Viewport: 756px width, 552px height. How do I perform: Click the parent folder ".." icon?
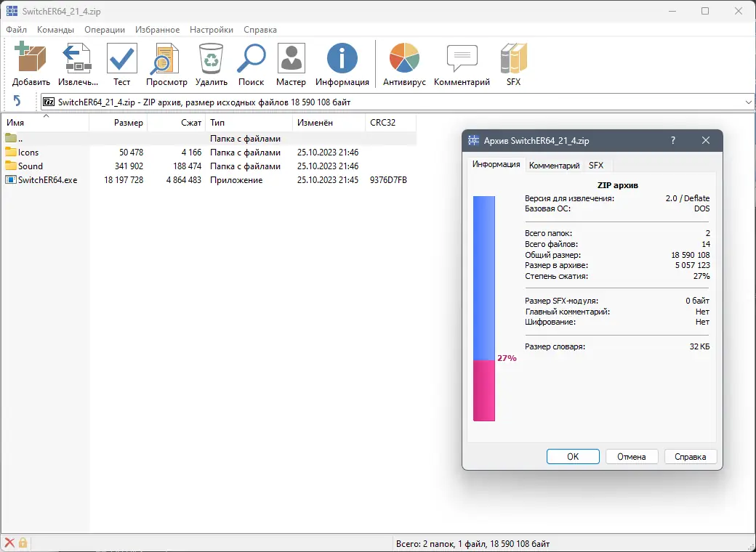pyautogui.click(x=11, y=138)
